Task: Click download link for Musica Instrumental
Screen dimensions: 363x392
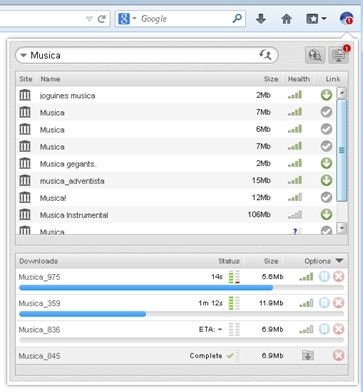Action: [326, 214]
